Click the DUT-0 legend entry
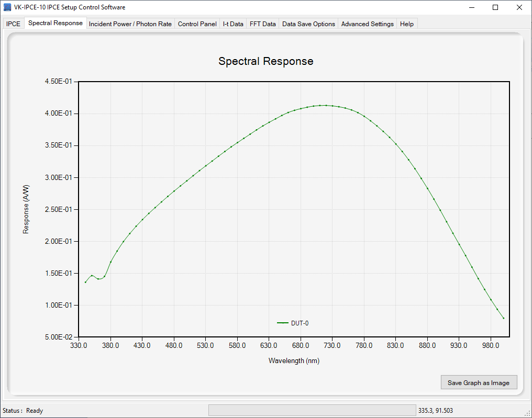 pos(300,323)
